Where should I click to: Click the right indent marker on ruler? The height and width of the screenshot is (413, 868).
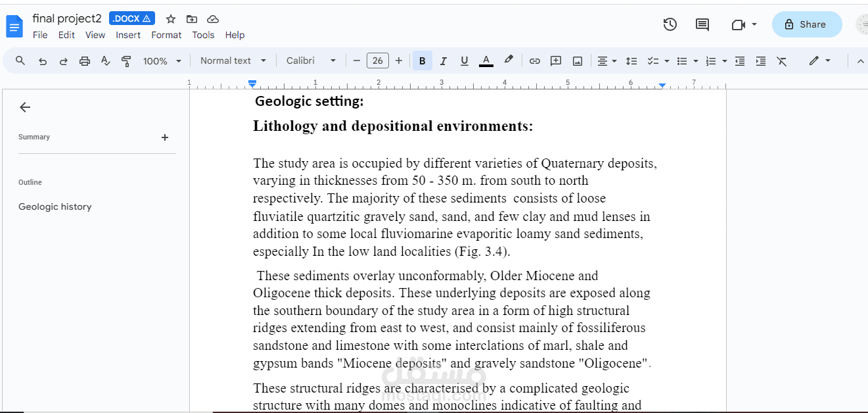point(662,85)
